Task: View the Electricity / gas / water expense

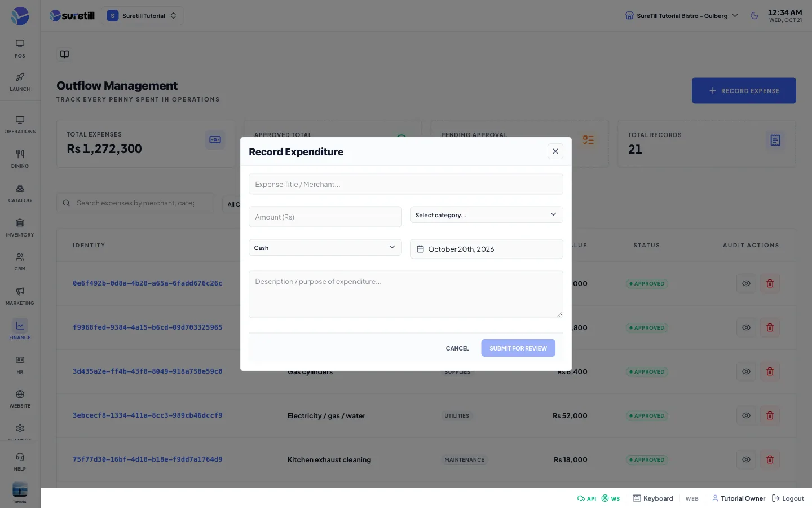Action: click(x=746, y=415)
